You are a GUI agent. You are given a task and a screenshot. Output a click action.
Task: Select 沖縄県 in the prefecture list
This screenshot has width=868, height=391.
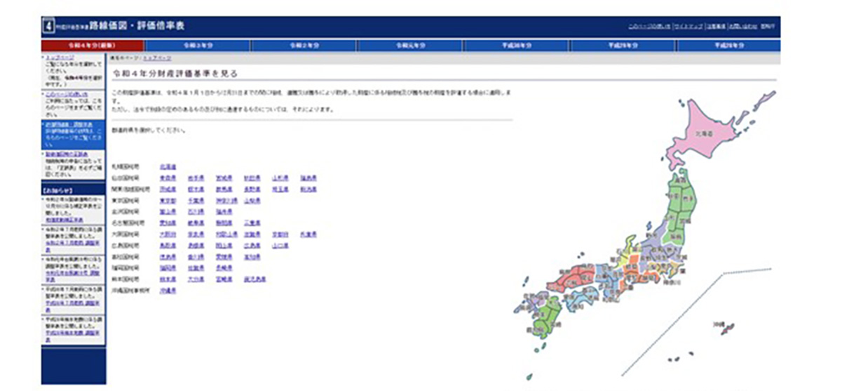(167, 290)
